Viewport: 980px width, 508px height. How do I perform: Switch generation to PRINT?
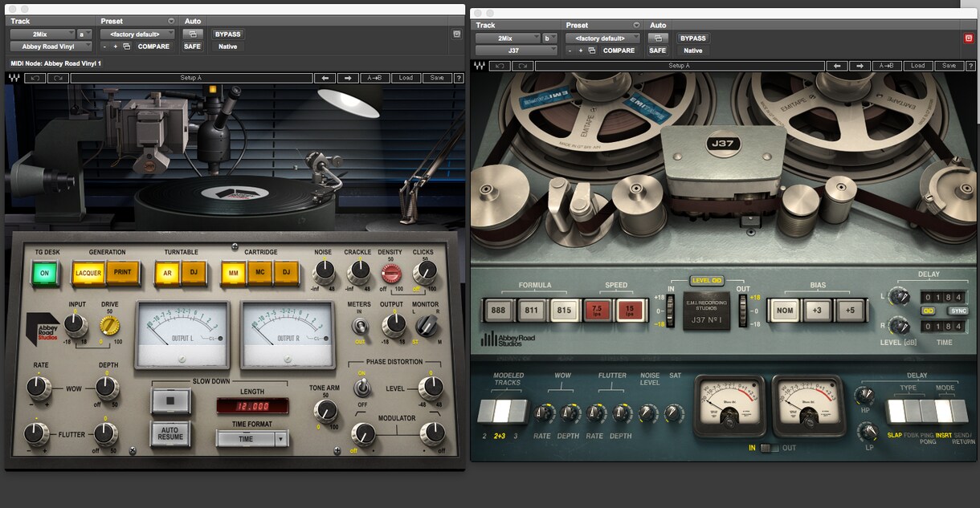point(123,273)
